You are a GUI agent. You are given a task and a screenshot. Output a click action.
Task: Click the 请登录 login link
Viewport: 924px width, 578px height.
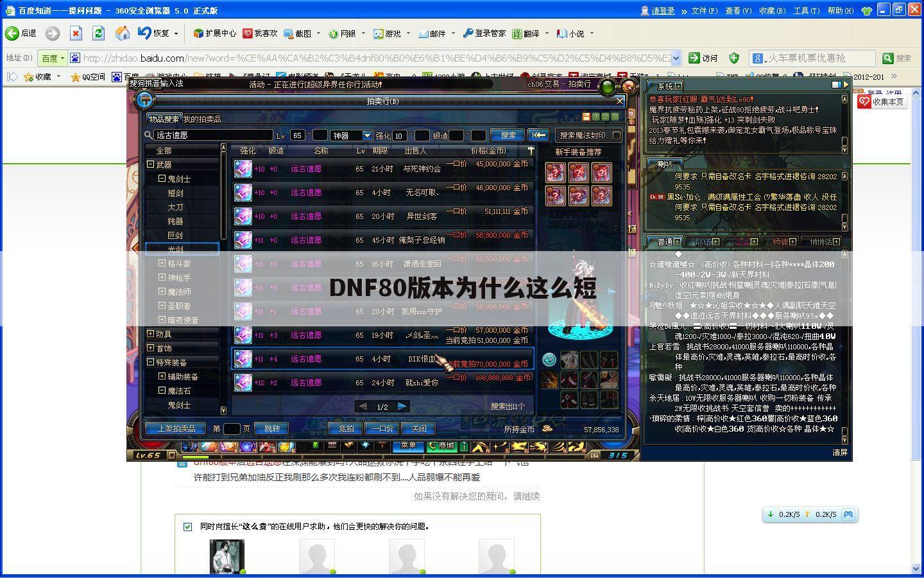(663, 10)
